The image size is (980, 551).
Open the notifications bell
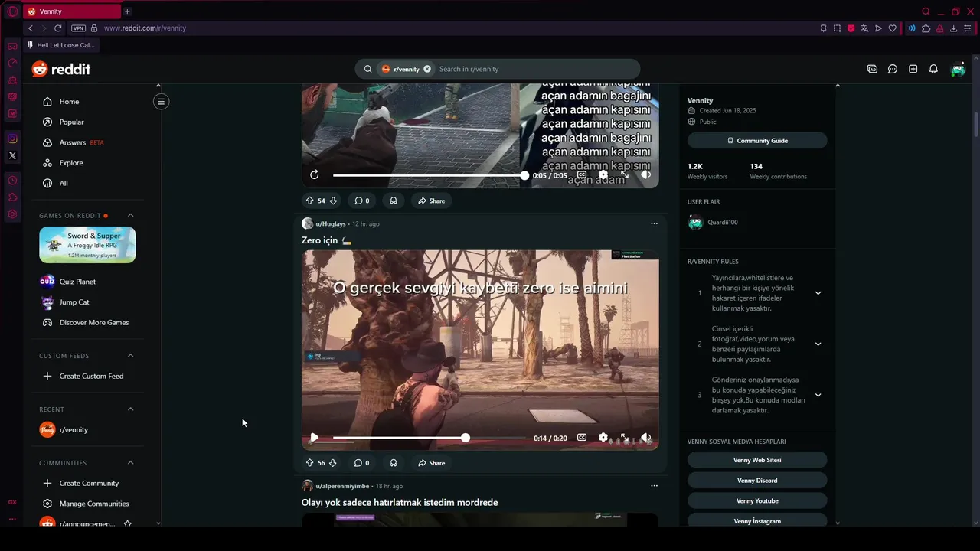[933, 69]
